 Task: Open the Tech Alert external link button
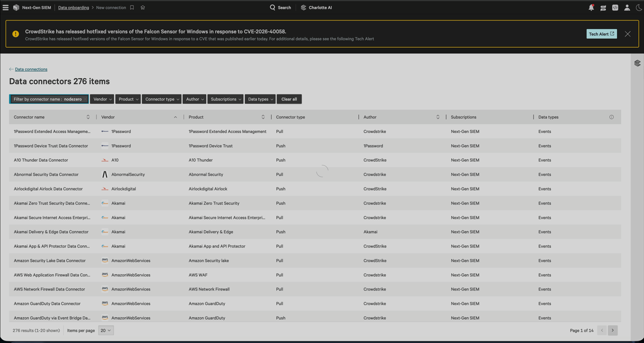tap(601, 34)
